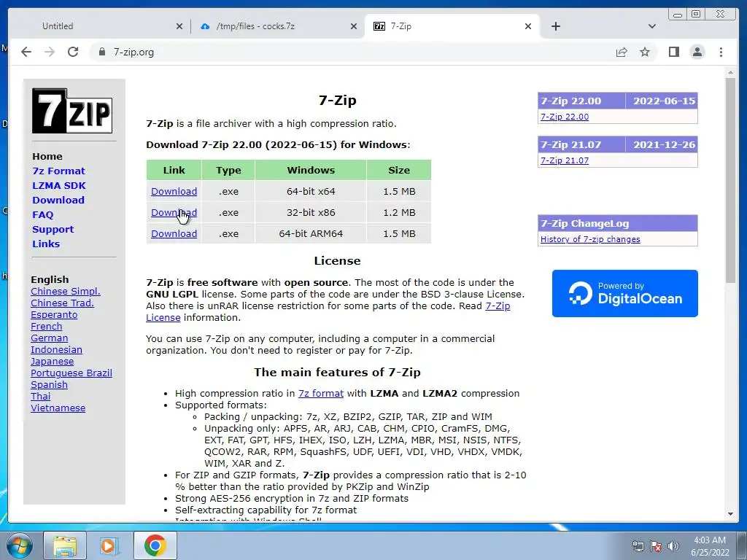Viewport: 747px width, 560px height.
Task: Open the browser side panel
Action: click(673, 52)
